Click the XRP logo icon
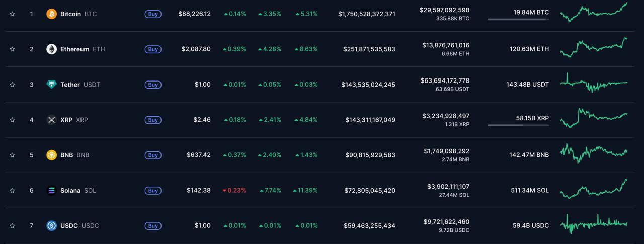The width and height of the screenshot is (644, 244). (x=51, y=120)
